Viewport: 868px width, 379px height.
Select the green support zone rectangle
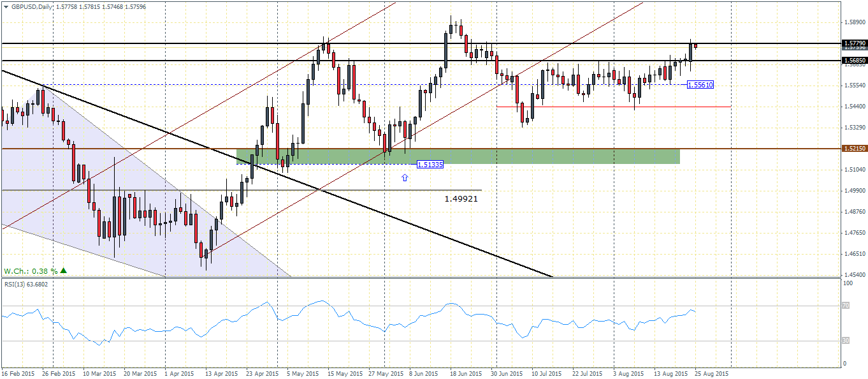point(458,156)
